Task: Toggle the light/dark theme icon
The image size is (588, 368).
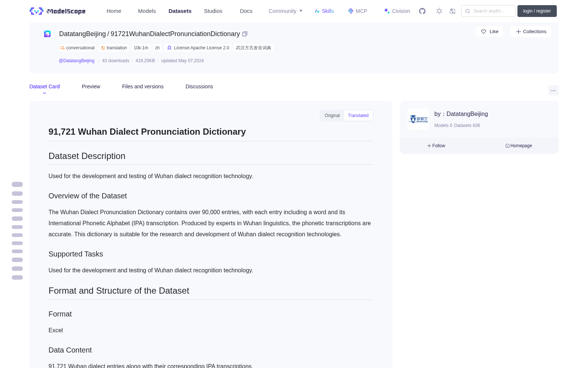Action: [x=439, y=11]
